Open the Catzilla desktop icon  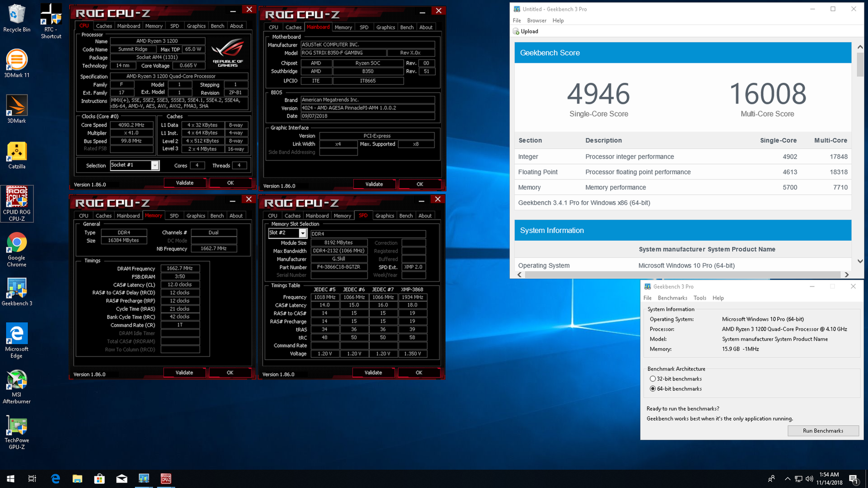[17, 155]
